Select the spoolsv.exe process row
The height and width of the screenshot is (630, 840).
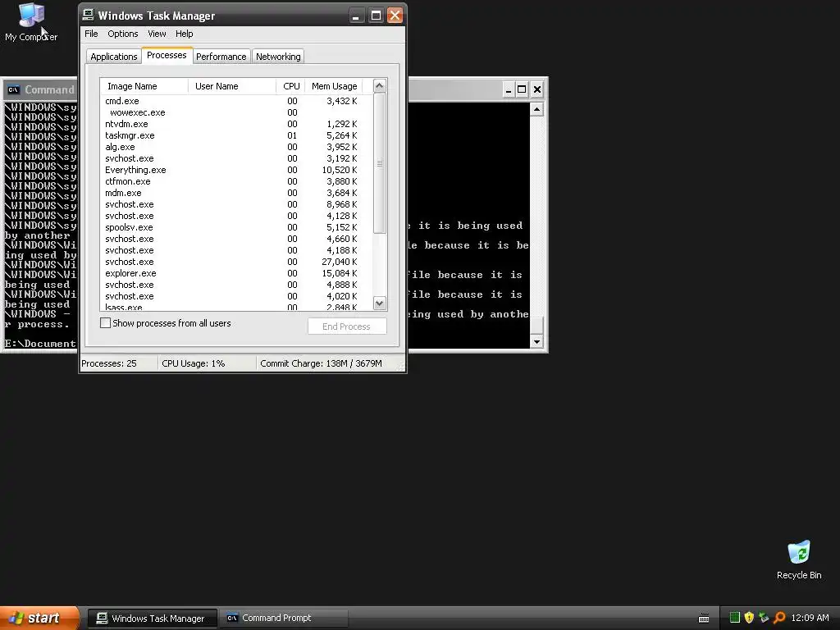tap(235, 228)
